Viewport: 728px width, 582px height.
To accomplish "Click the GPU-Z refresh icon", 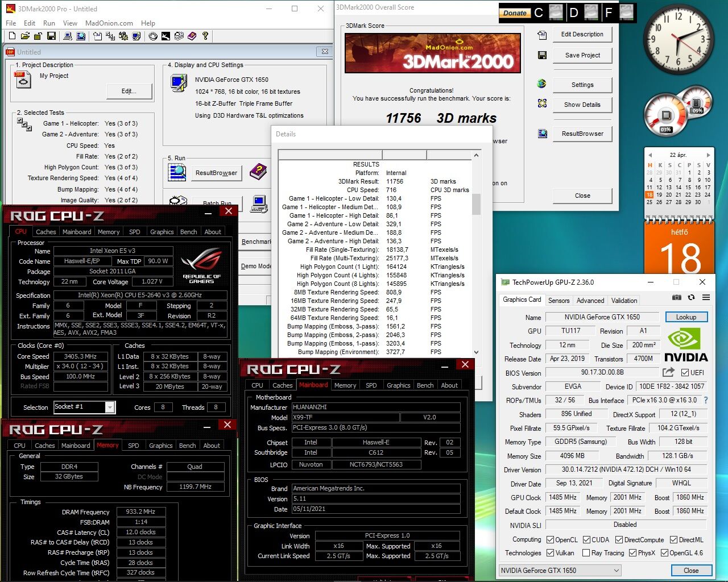I will pos(691,297).
